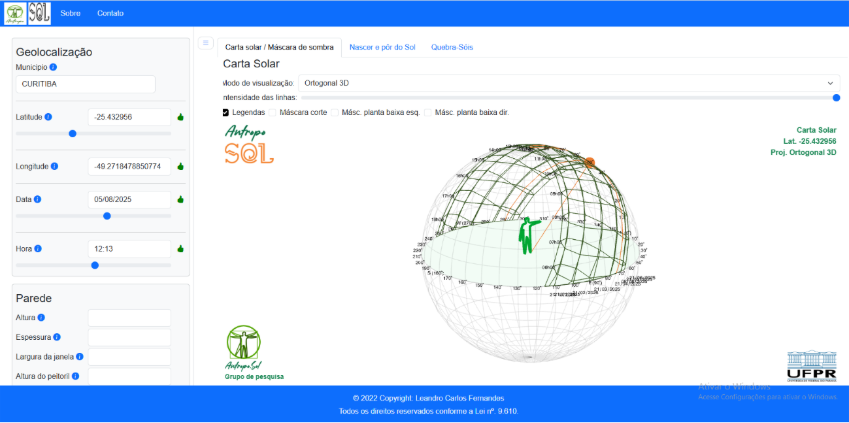This screenshot has height=423, width=849.
Task: Click the AntropoSol logo in navbar
Action: (x=26, y=13)
